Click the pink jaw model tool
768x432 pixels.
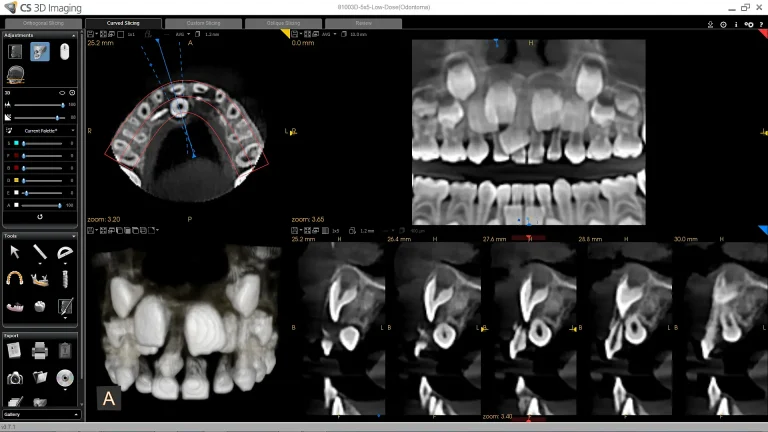pyautogui.click(x=15, y=307)
